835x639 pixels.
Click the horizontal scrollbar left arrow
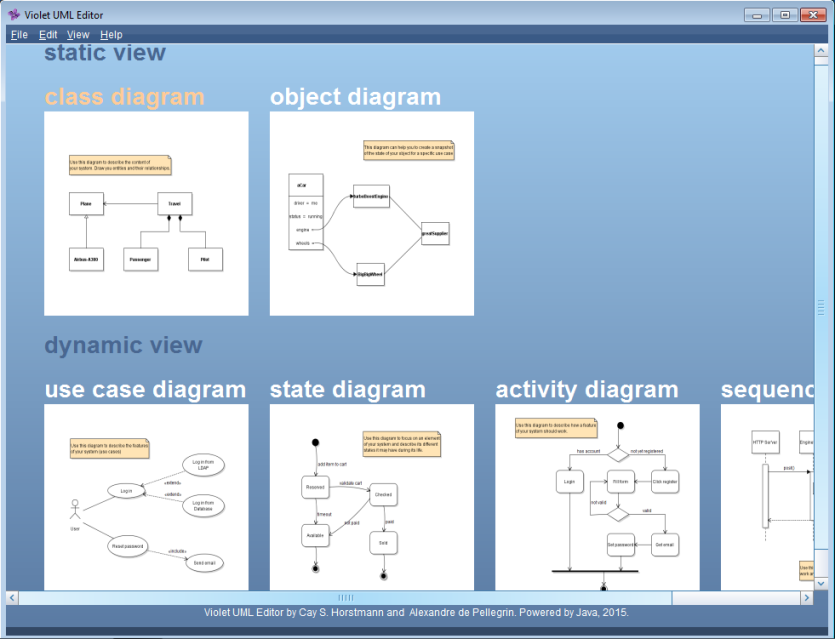(x=12, y=597)
